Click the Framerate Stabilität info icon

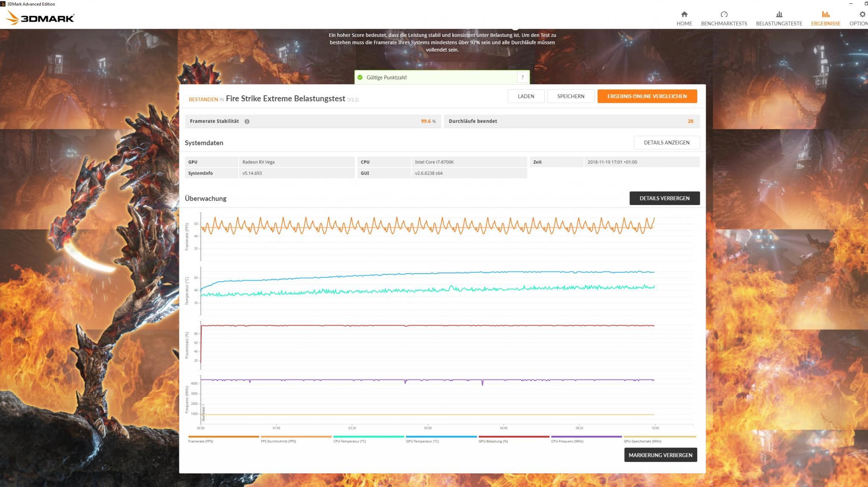pyautogui.click(x=247, y=122)
